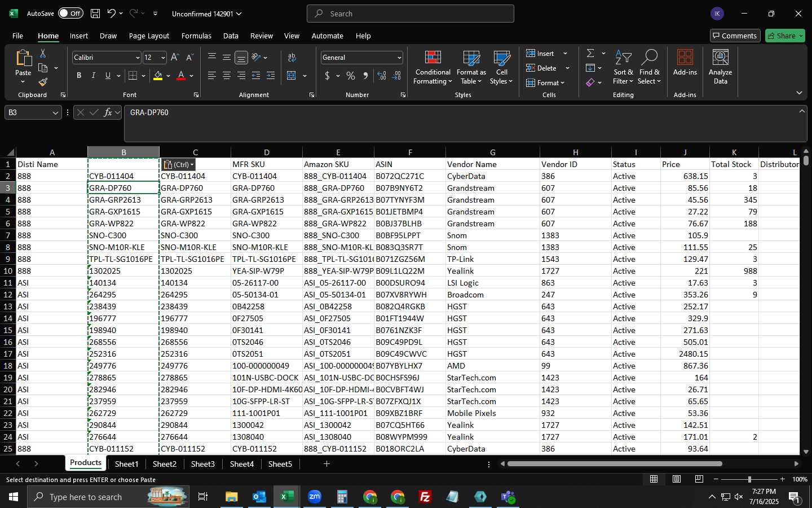This screenshot has width=812, height=508.
Task: Click the Merge & Center icon
Action: 292,76
